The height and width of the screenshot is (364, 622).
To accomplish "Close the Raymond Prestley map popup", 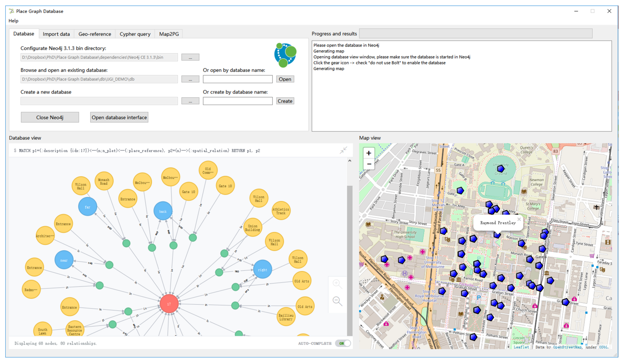I will (519, 219).
